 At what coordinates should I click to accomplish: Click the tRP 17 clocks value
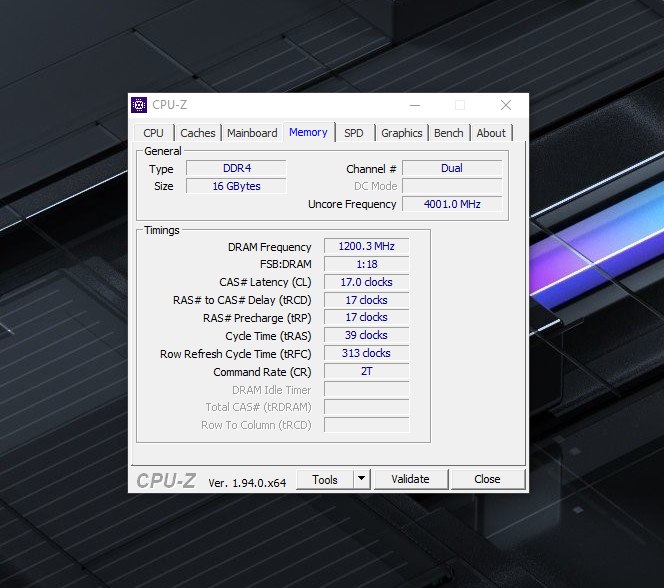pyautogui.click(x=367, y=317)
